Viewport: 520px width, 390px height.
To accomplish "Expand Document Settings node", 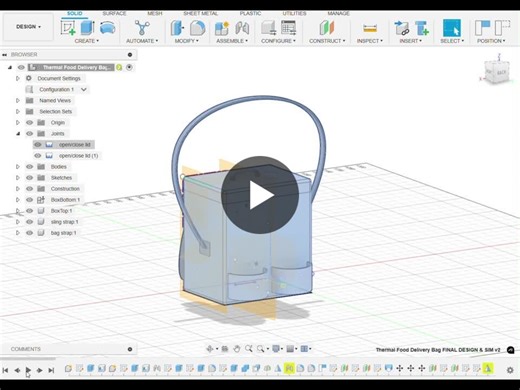I will 18,78.
